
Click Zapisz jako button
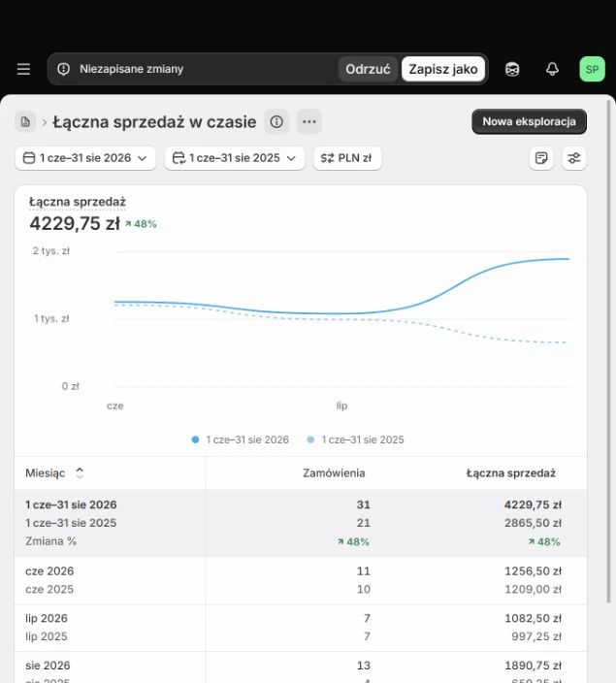443,69
